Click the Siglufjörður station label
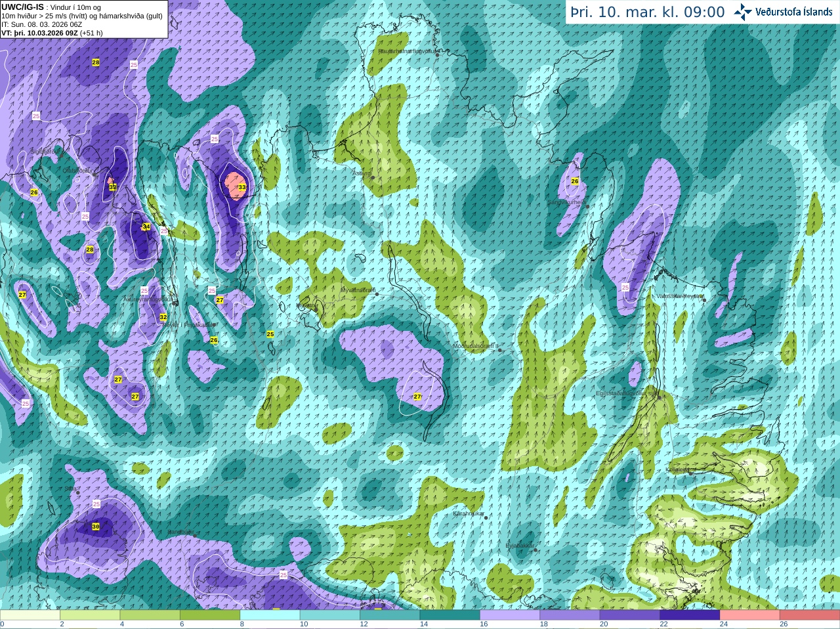 pos(45,152)
